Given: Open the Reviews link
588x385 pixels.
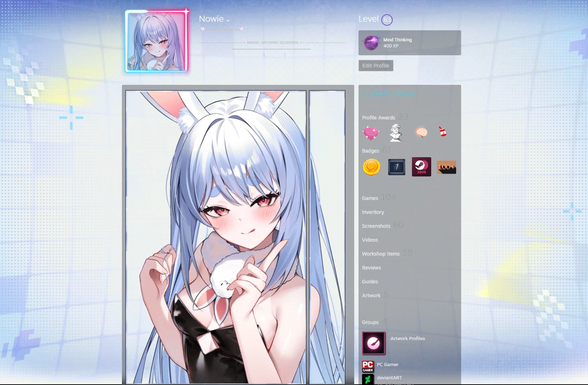Looking at the screenshot, I should pyautogui.click(x=371, y=268).
